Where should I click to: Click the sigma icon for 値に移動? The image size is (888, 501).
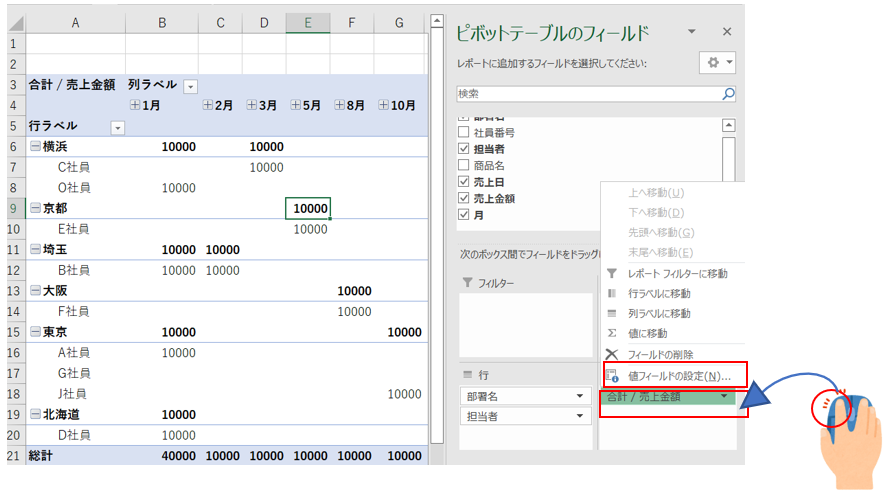click(x=612, y=333)
